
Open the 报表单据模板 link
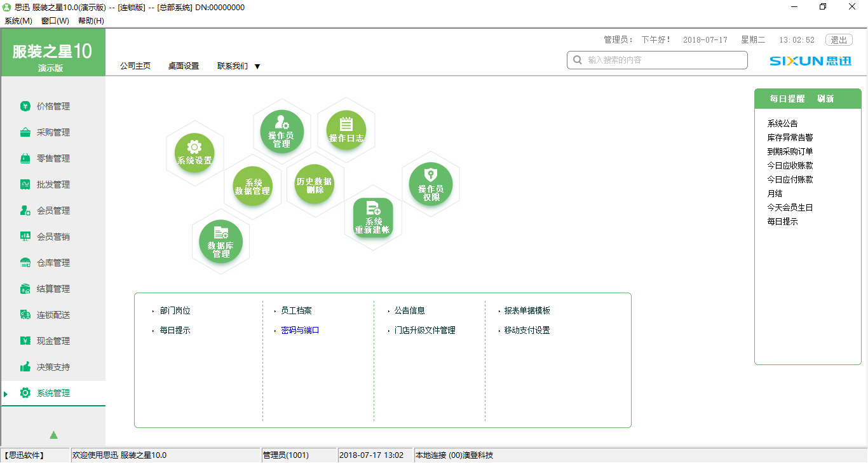pos(527,311)
